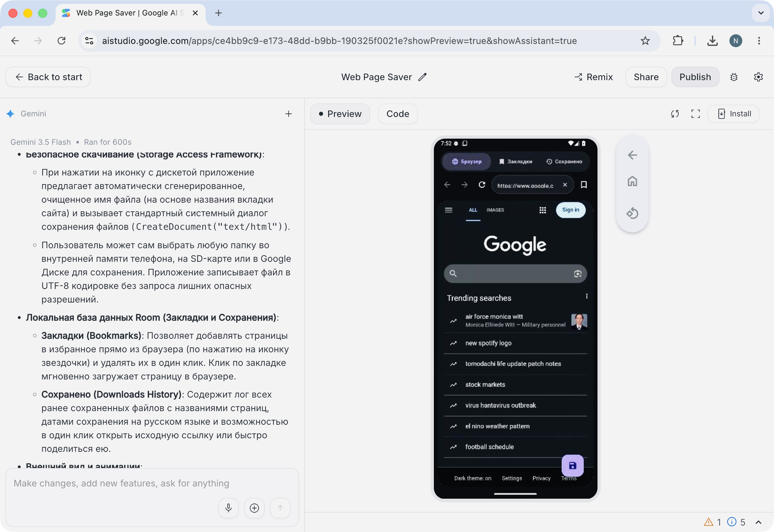This screenshot has width=774, height=532.
Task: Open Chrome extensions puzzle icon
Action: pos(678,41)
